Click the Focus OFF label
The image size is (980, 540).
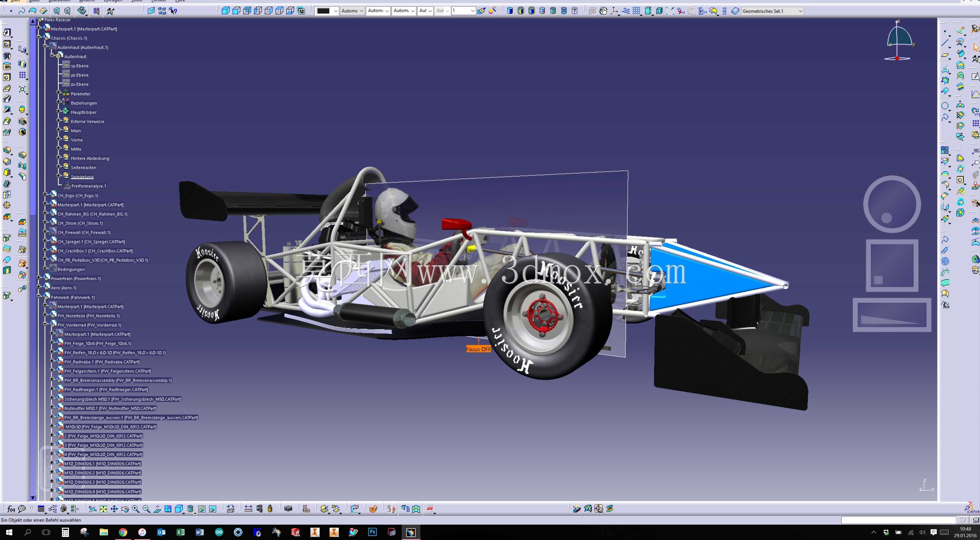click(x=478, y=349)
